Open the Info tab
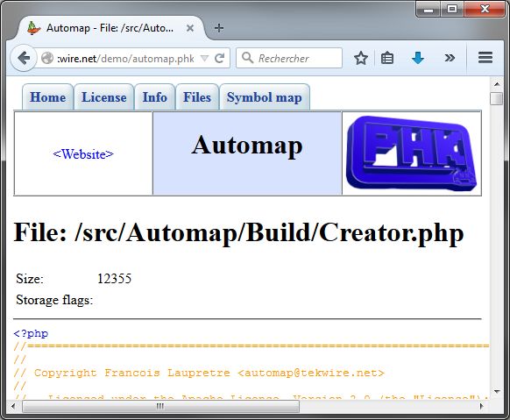The image size is (510, 420). click(x=155, y=97)
